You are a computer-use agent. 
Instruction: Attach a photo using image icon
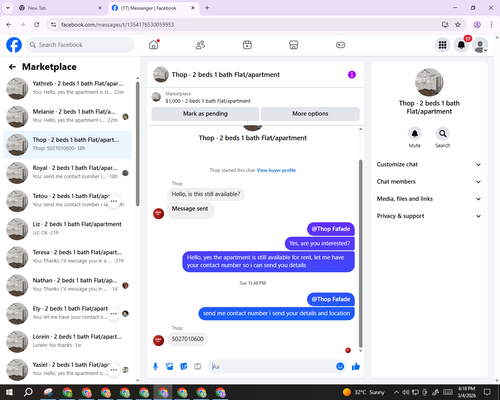(x=170, y=367)
